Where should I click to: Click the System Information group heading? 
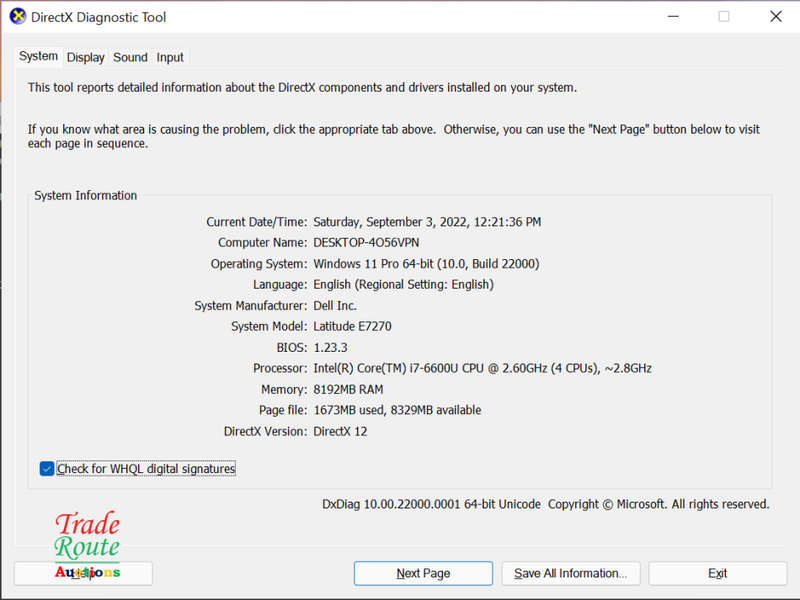pos(86,195)
